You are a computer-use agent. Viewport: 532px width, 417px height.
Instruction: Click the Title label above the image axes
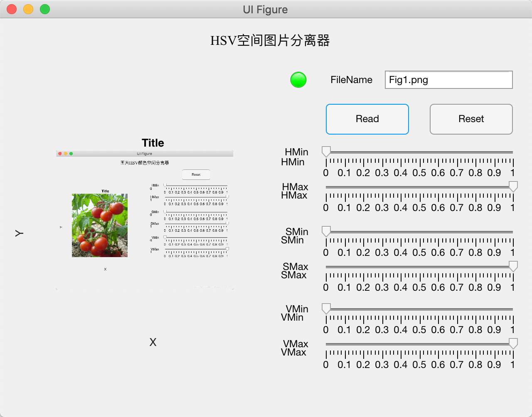(152, 142)
